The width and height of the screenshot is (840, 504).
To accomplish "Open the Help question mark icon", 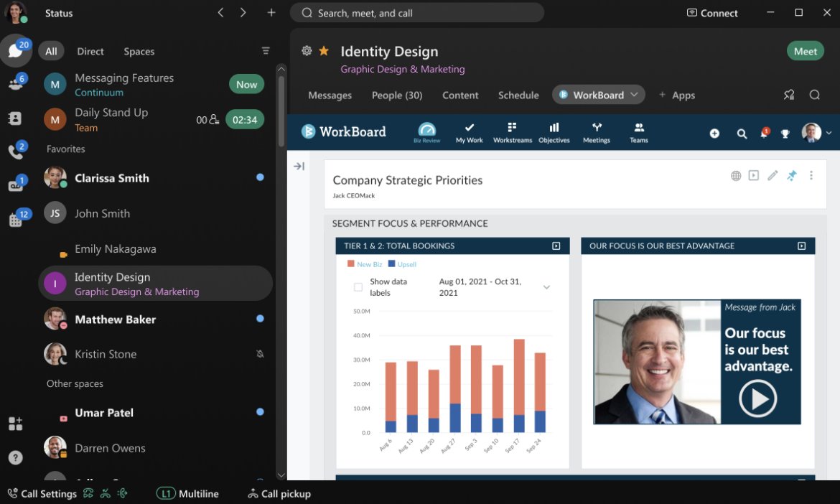I will [16, 457].
